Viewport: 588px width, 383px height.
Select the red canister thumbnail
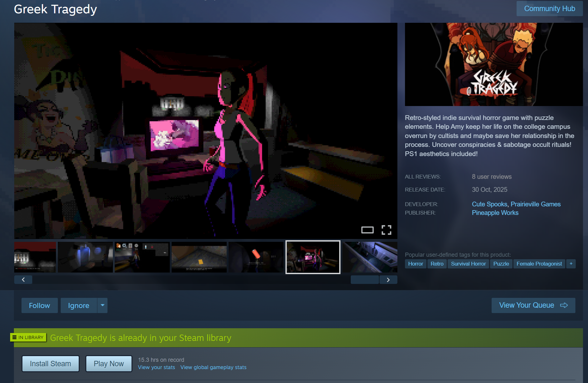tap(256, 257)
